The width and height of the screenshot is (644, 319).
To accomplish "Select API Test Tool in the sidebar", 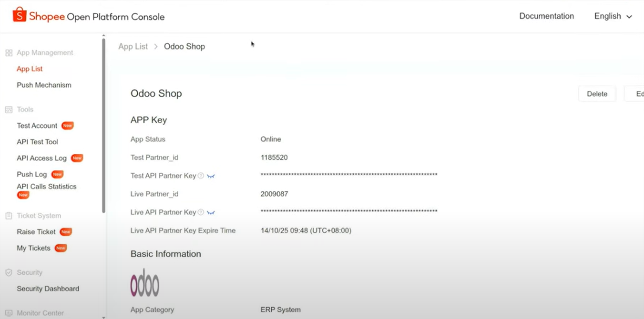I will click(x=37, y=142).
